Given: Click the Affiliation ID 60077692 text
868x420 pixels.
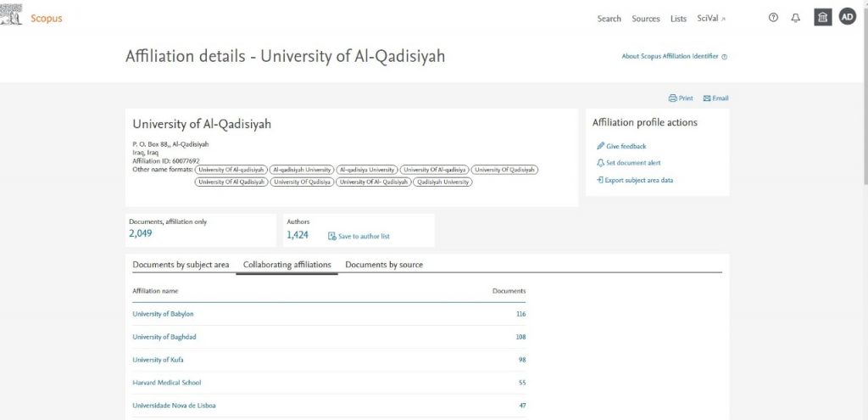Looking at the screenshot, I should tap(166, 161).
